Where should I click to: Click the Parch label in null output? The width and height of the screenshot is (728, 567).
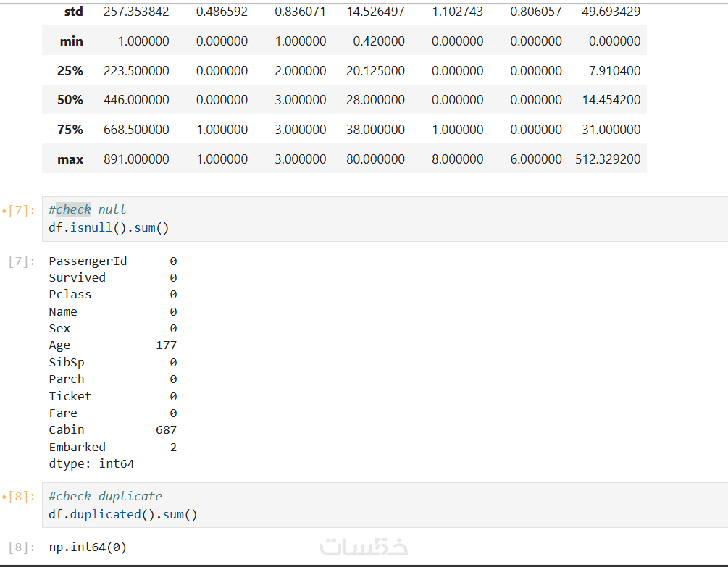click(67, 379)
